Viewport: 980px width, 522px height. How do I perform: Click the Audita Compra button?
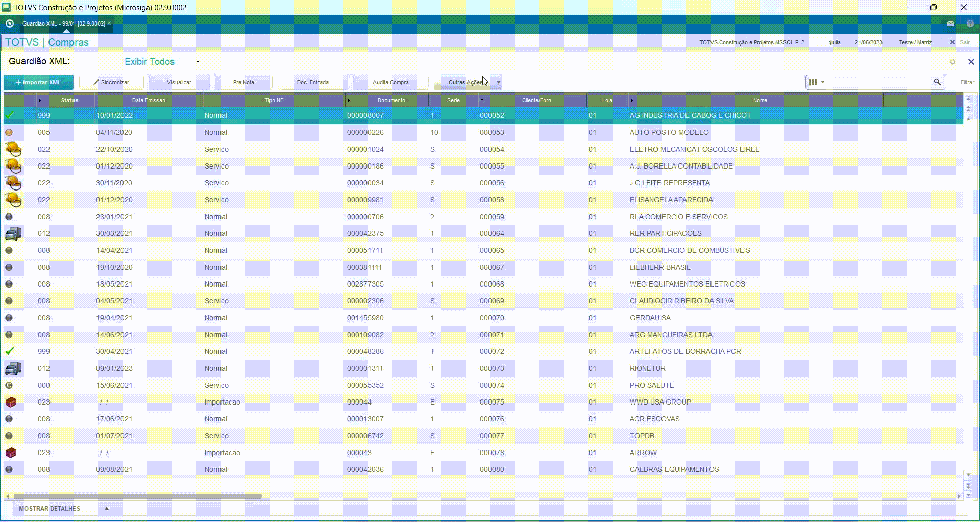[390, 82]
